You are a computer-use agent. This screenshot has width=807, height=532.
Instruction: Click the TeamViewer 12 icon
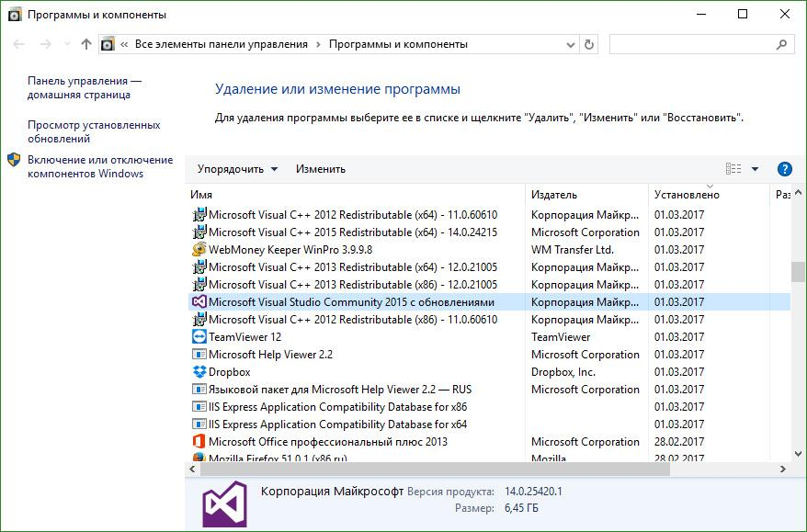click(x=199, y=337)
